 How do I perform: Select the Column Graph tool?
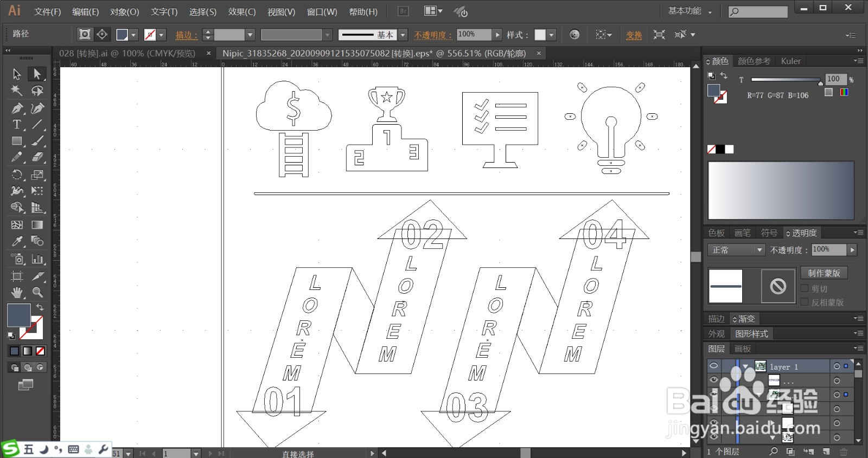click(37, 259)
